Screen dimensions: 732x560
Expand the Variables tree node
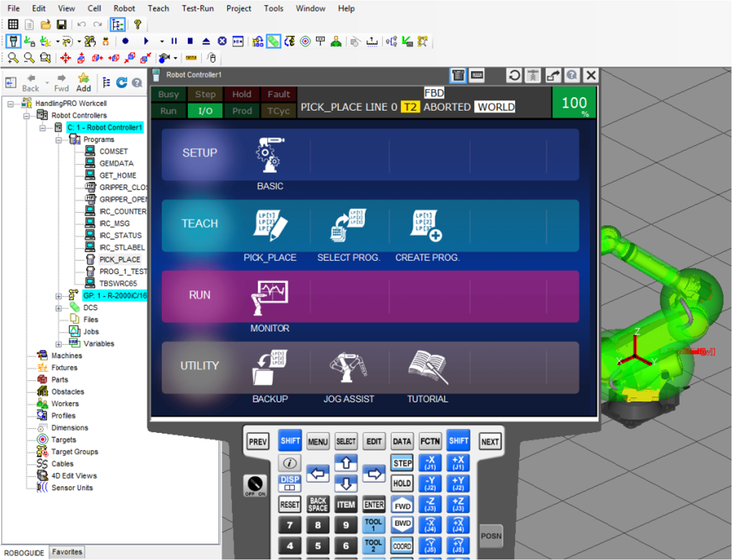point(59,344)
